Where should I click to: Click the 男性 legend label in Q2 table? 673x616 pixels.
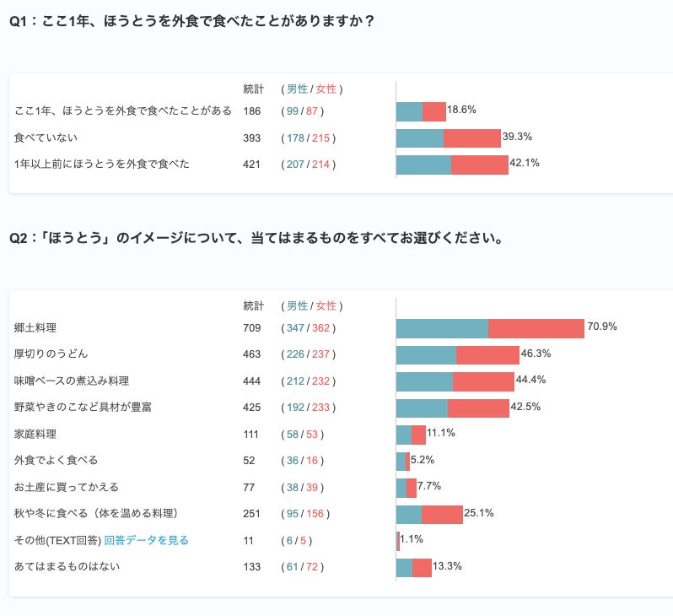pos(297,305)
